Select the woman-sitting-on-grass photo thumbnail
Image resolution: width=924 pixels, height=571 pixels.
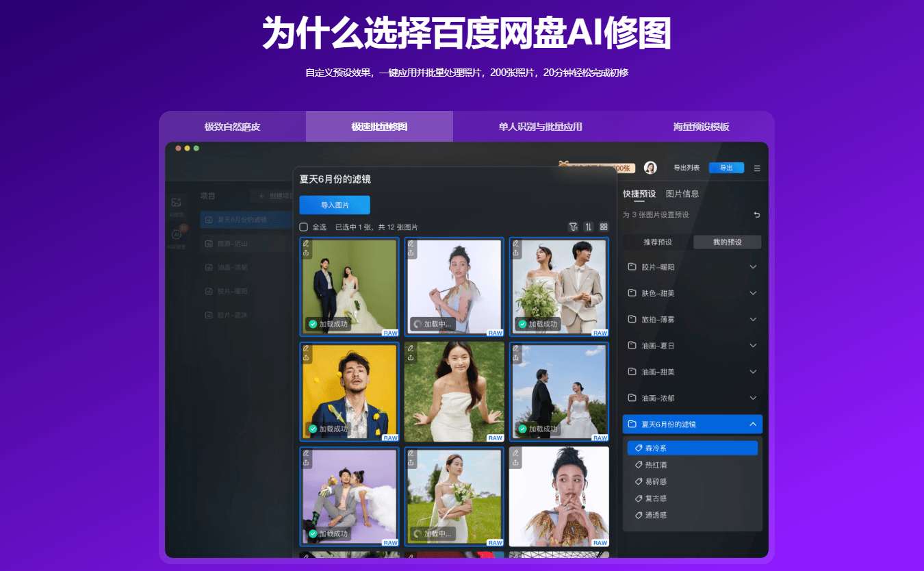click(x=454, y=392)
